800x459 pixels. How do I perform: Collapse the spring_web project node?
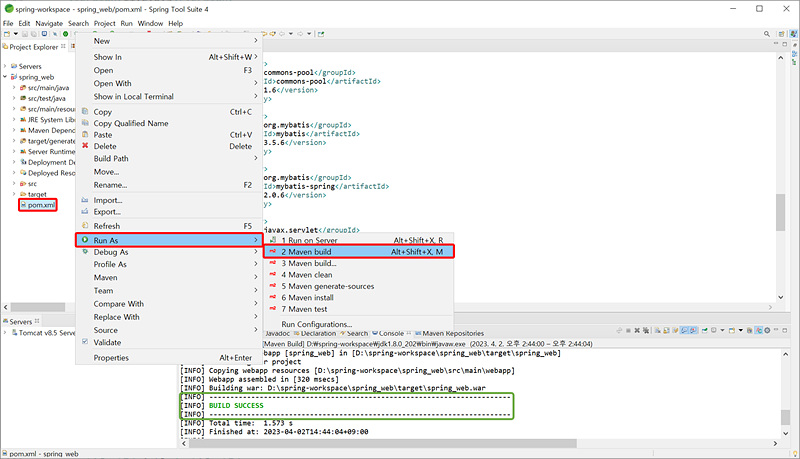click(5, 77)
